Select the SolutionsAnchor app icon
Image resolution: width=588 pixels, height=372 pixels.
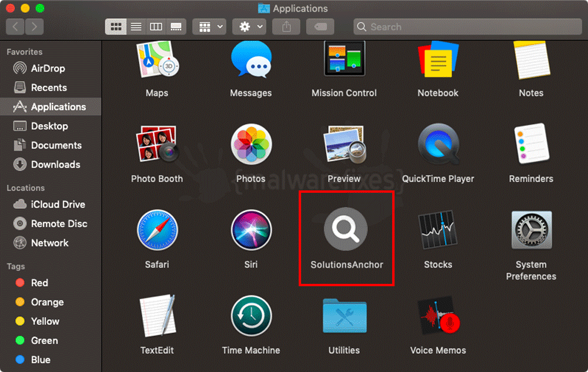pos(346,229)
